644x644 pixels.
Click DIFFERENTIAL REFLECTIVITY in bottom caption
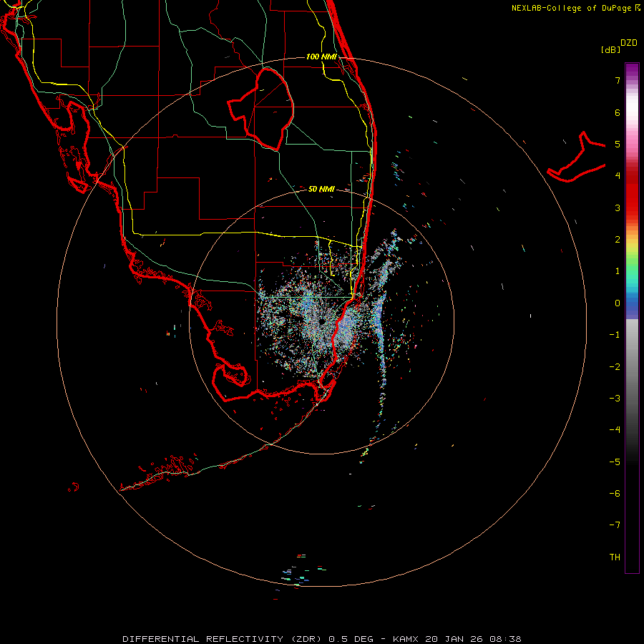[203, 639]
